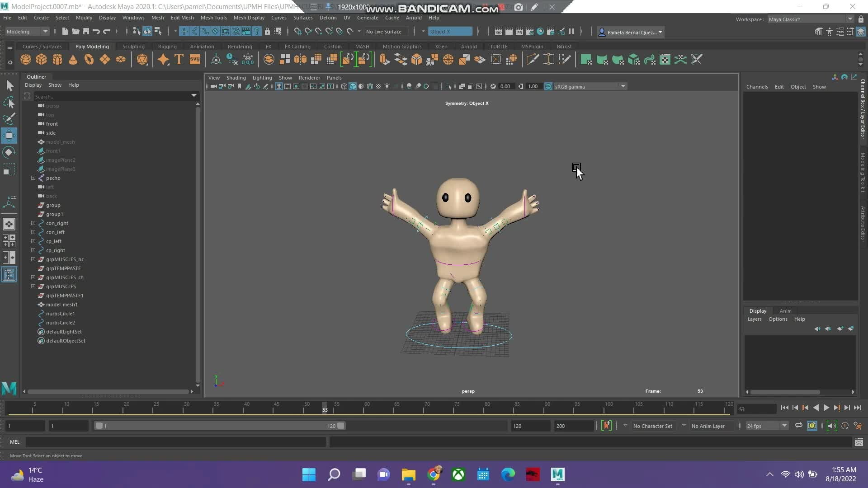Screen dimensions: 868x488
Task: Click the Type text shelf icon
Action: click(179, 59)
